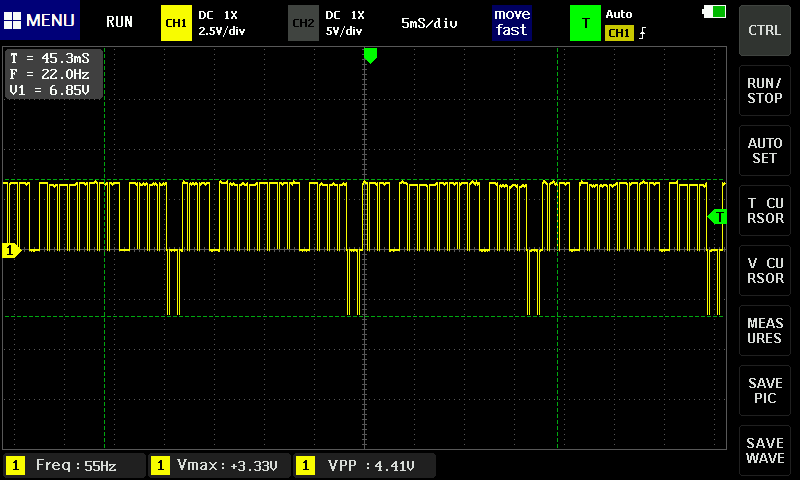Screen dimensions: 800x480
Task: Select the 5mS/div timebase setting
Action: point(429,22)
